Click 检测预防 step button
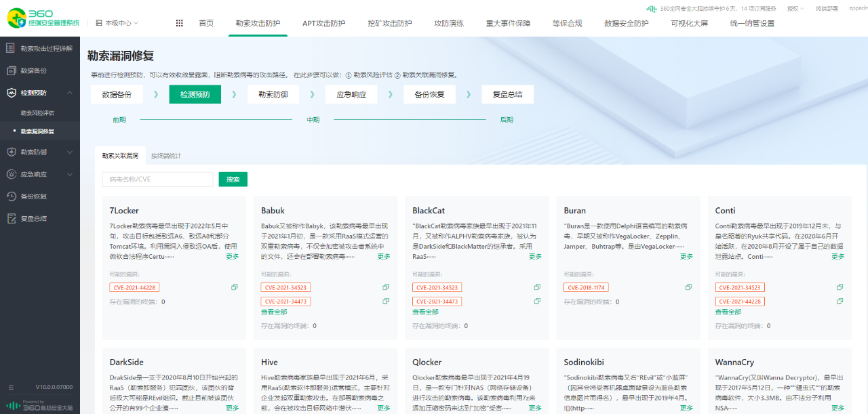Viewport: 868px width, 414px height. click(195, 94)
